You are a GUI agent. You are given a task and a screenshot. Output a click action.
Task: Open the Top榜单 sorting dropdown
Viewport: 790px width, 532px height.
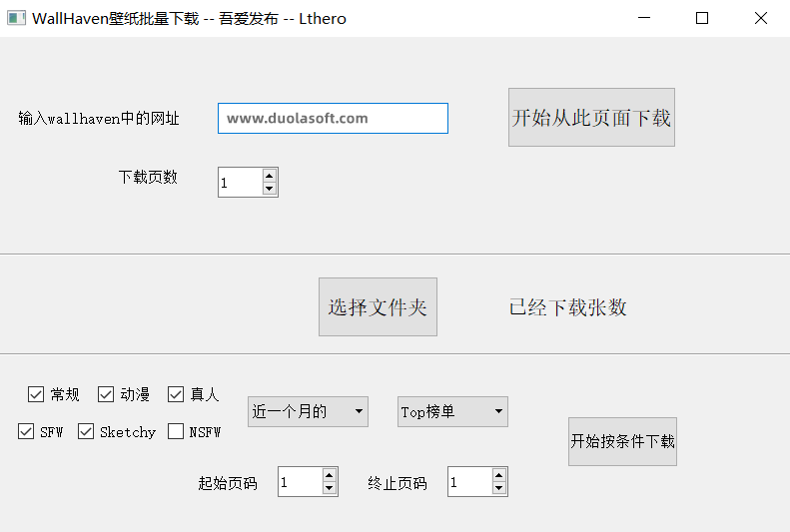coord(453,411)
